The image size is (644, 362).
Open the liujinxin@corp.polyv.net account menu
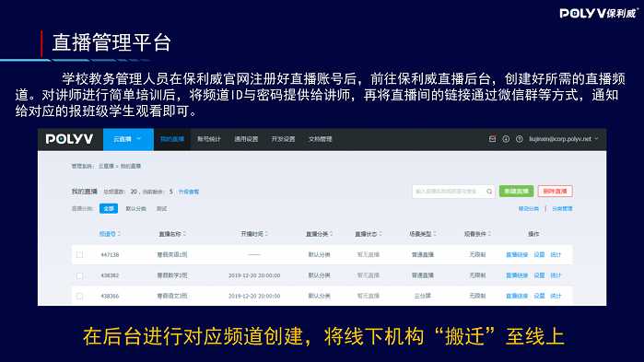point(564,139)
